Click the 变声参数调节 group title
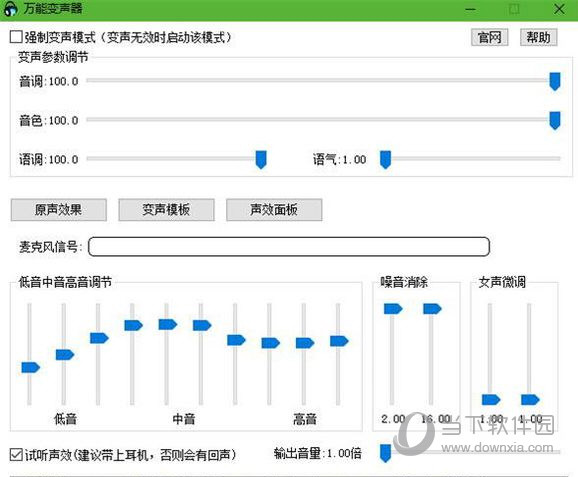Image resolution: width=578 pixels, height=477 pixels. pos(53,57)
